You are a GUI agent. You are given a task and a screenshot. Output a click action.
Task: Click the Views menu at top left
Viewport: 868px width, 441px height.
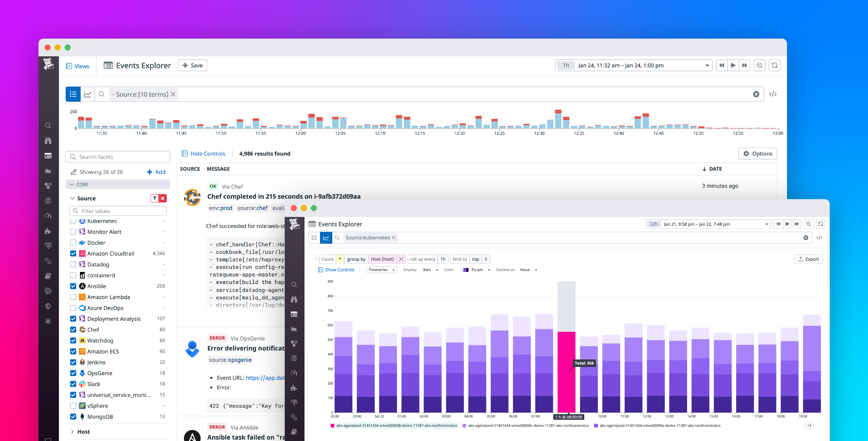tap(78, 66)
